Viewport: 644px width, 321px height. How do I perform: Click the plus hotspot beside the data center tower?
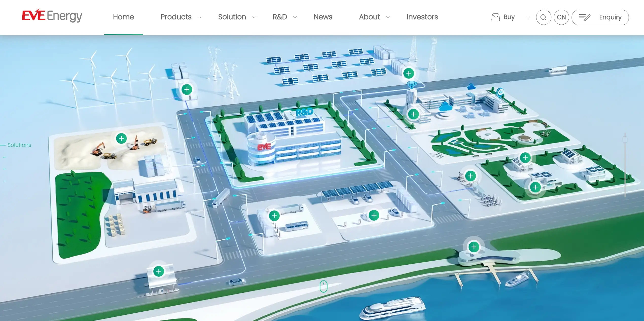click(413, 114)
